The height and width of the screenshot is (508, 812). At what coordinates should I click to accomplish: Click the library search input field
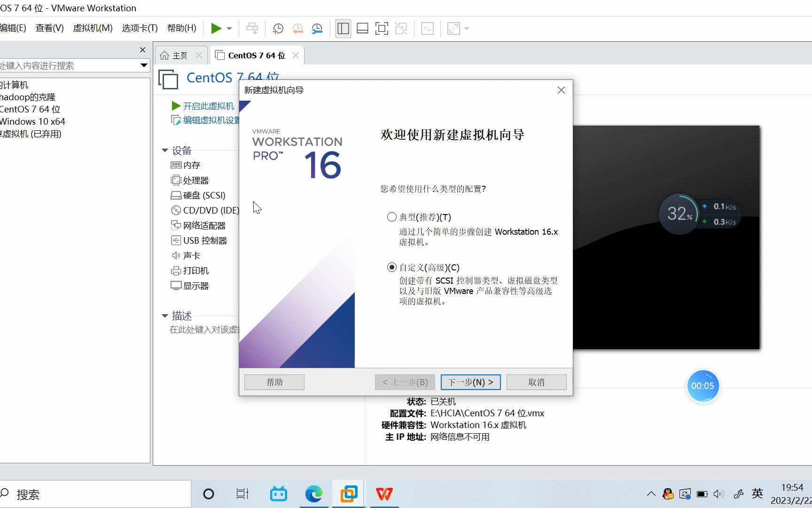pos(69,65)
